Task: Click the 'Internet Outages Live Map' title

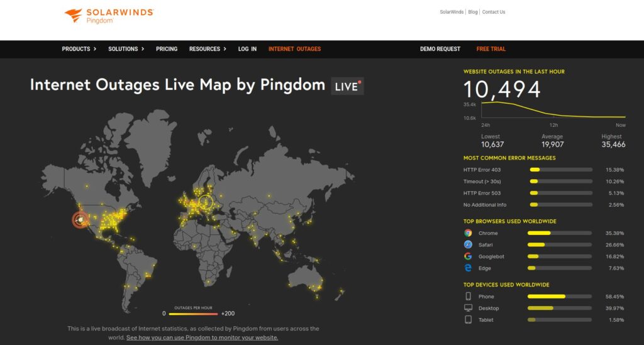Action: click(177, 85)
